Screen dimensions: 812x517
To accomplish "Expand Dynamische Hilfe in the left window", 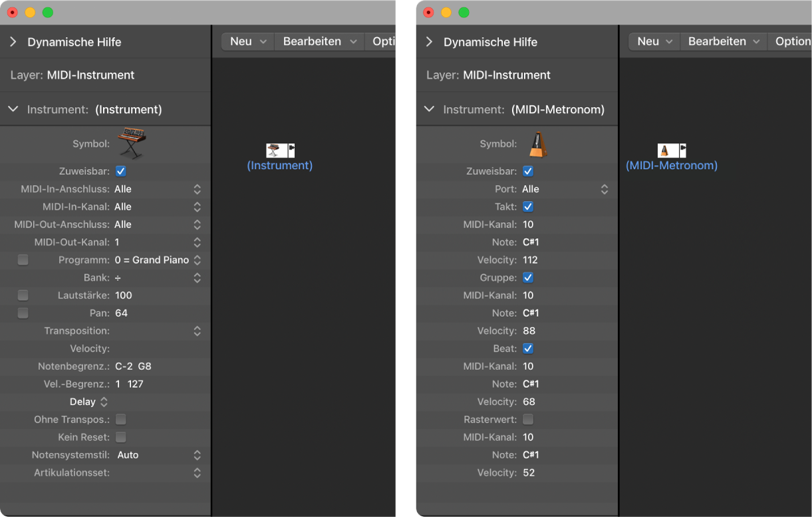I will 13,42.
